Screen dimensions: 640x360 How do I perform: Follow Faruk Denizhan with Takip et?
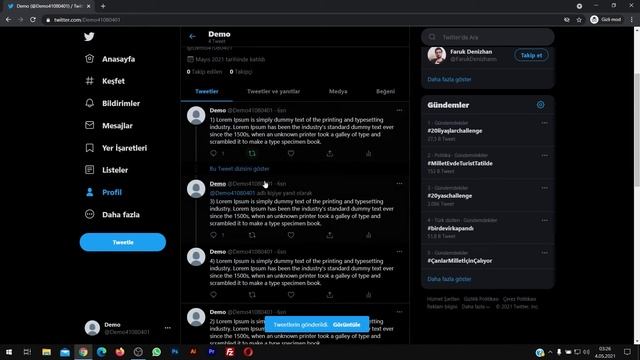531,55
